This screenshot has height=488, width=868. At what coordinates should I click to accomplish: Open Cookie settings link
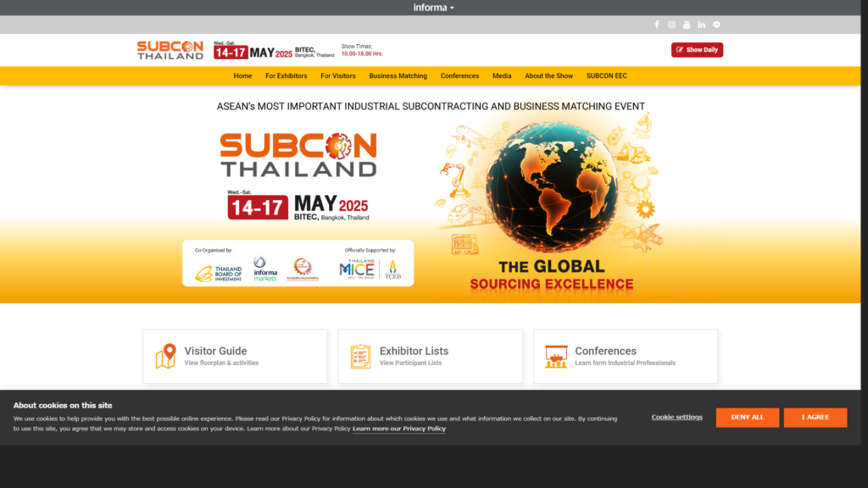676,417
